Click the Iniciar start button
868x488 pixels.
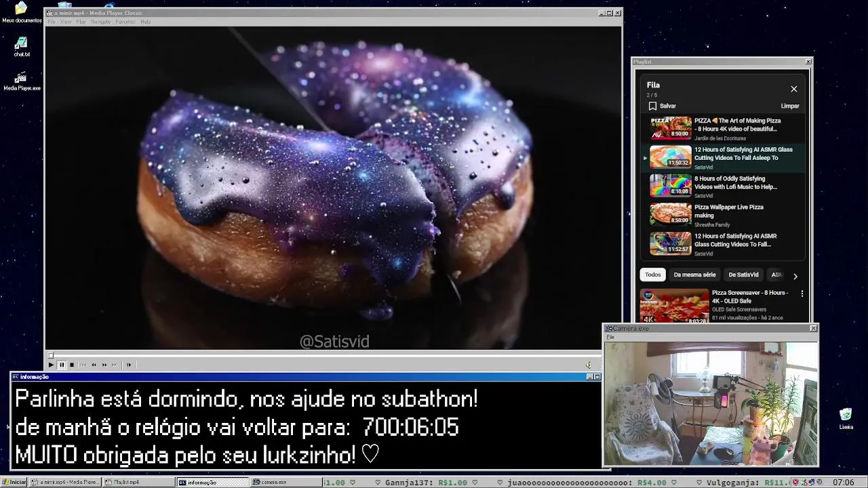click(14, 482)
